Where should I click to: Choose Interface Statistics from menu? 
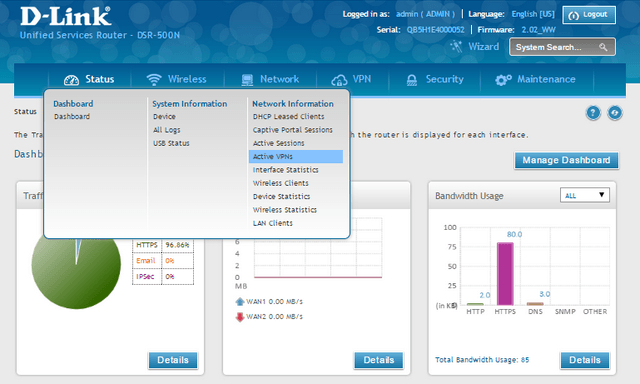[x=285, y=170]
